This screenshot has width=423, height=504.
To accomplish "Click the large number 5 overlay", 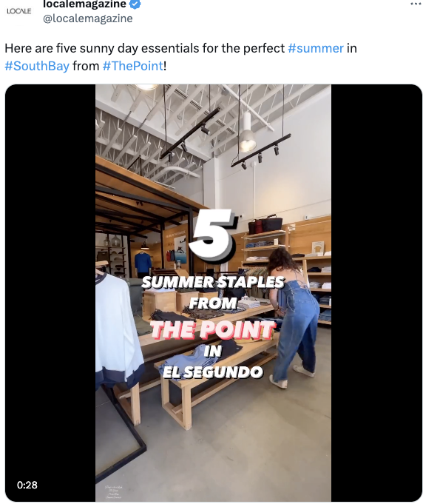I will pos(213,235).
